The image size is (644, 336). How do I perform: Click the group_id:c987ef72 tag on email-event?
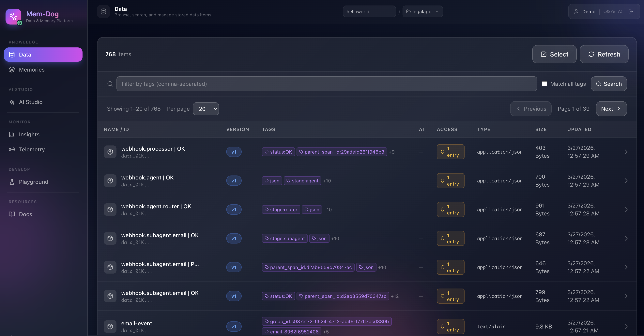coord(327,321)
